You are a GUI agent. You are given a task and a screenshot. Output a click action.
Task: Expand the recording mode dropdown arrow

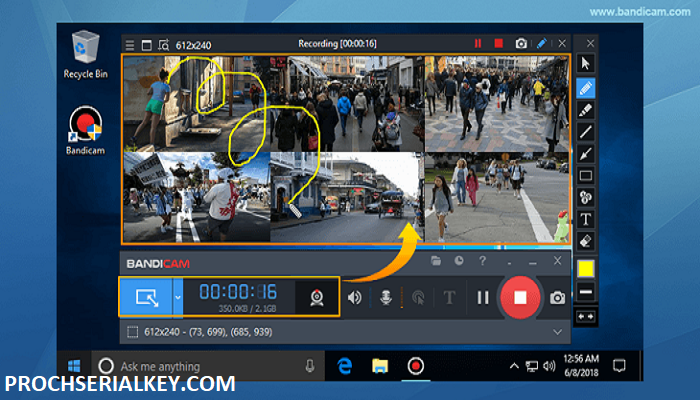[x=178, y=297]
